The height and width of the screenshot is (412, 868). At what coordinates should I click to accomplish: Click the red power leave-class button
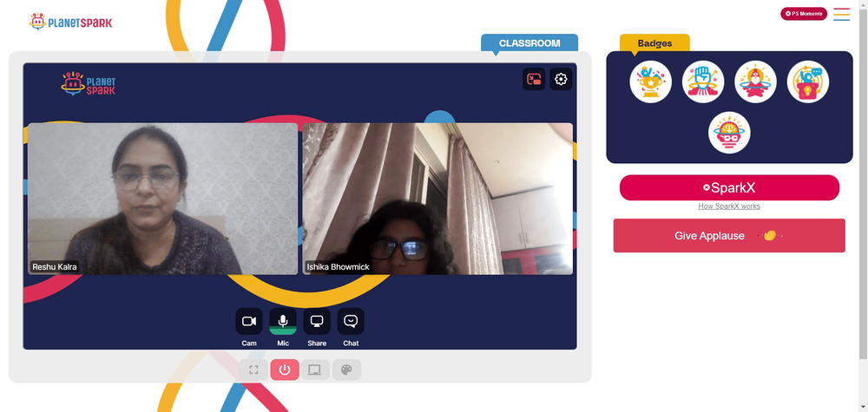285,369
